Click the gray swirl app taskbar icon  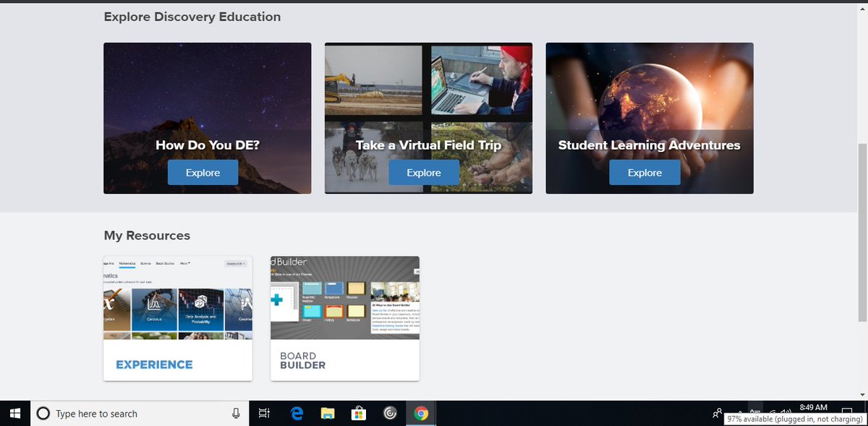pyautogui.click(x=390, y=414)
